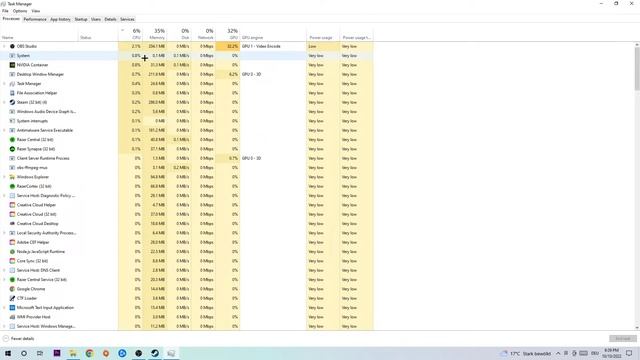
Task: Sort processes by Disk column header
Action: [x=179, y=34]
